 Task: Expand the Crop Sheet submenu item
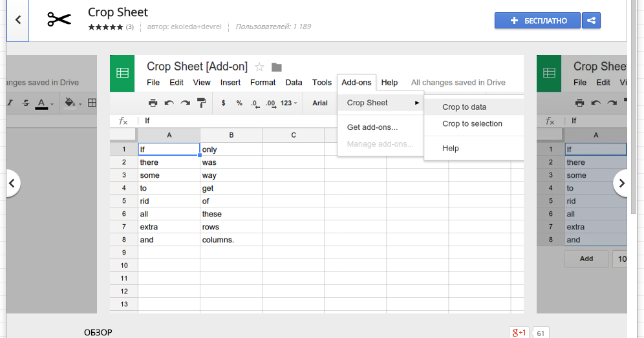tap(381, 103)
